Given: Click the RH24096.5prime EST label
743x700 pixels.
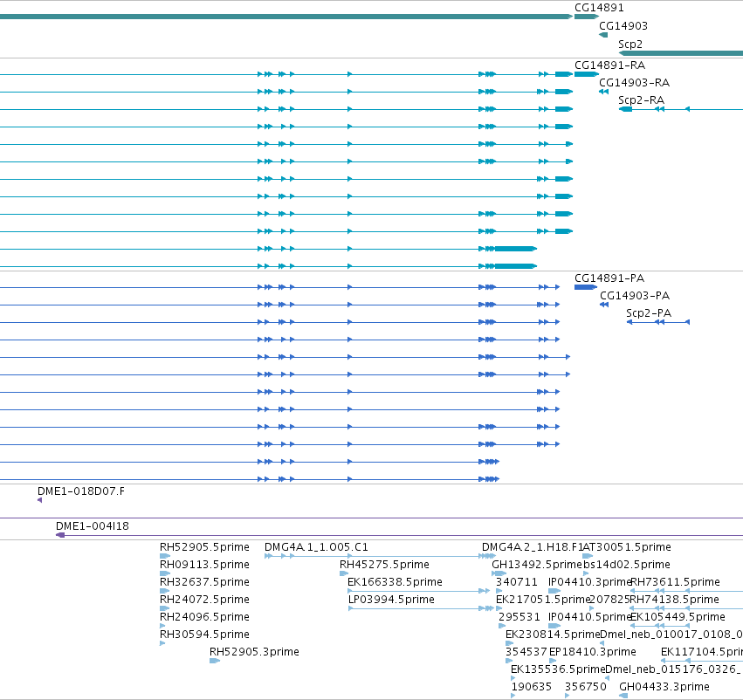Looking at the screenshot, I should 204,616.
